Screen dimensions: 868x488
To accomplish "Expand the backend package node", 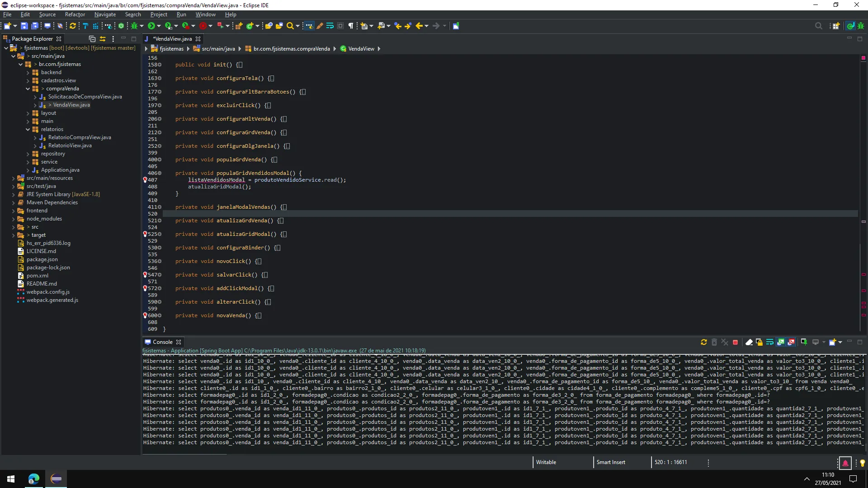I will click(28, 73).
